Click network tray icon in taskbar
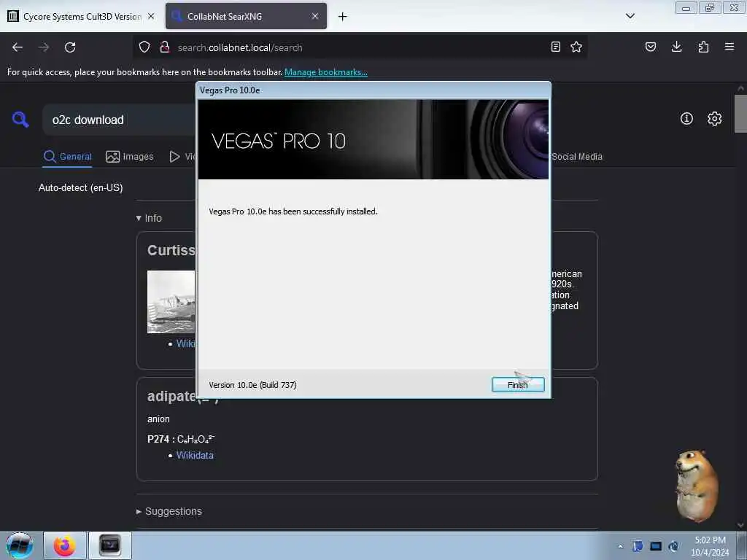Viewport: 747px width, 560px height. click(x=656, y=546)
